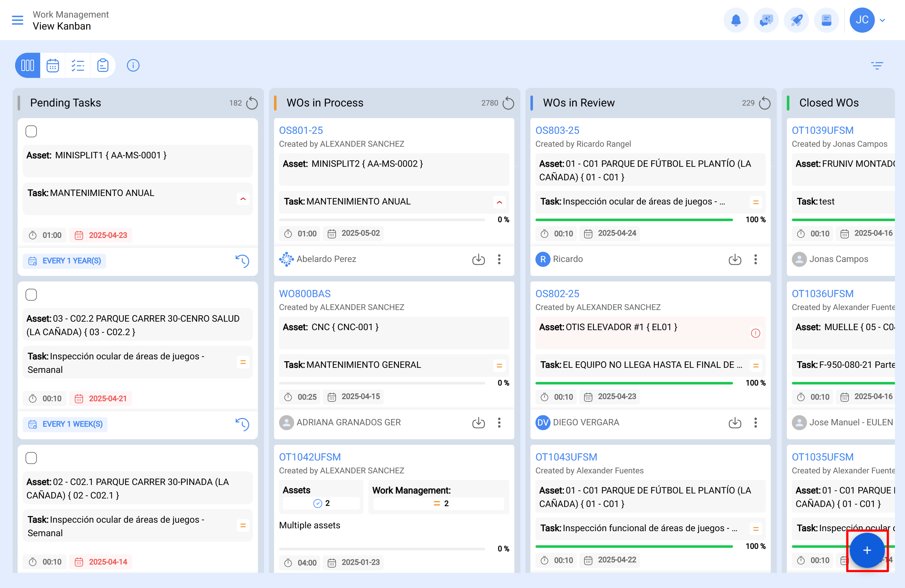Switch to the calendar view tab
The height and width of the screenshot is (588, 905).
[52, 65]
